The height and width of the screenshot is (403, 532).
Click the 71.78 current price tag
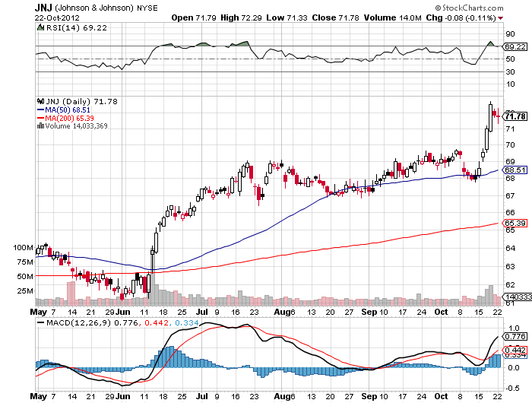pos(515,116)
